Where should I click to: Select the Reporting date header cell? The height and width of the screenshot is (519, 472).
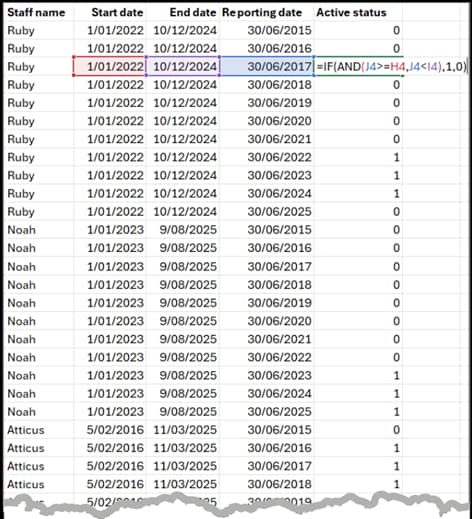tap(267, 13)
